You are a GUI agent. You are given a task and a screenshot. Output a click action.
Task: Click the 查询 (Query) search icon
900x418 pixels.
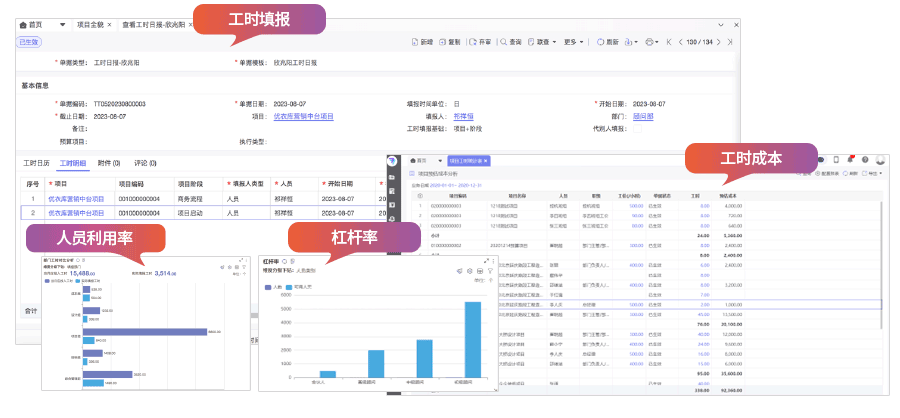[x=504, y=42]
